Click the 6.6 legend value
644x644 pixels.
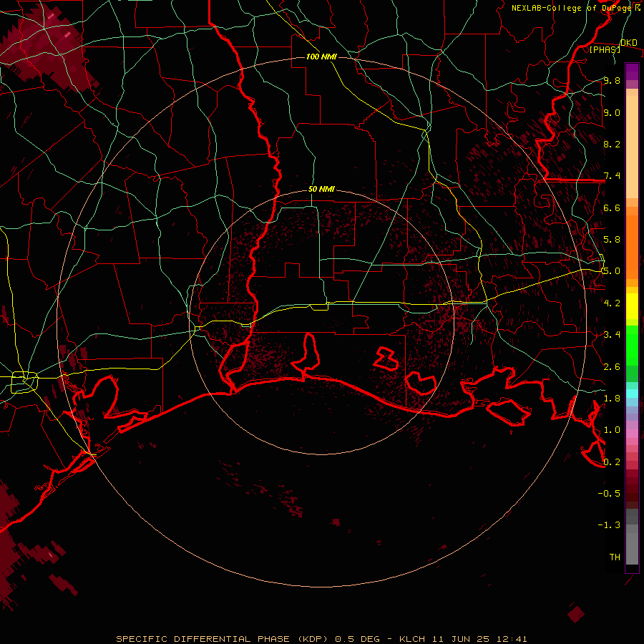[612, 208]
